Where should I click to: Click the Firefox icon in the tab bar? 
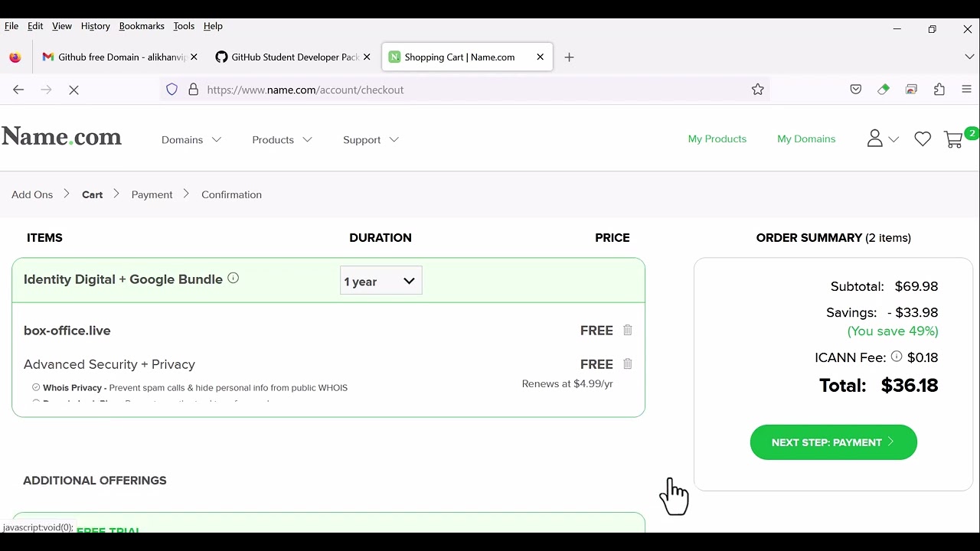pos(15,57)
